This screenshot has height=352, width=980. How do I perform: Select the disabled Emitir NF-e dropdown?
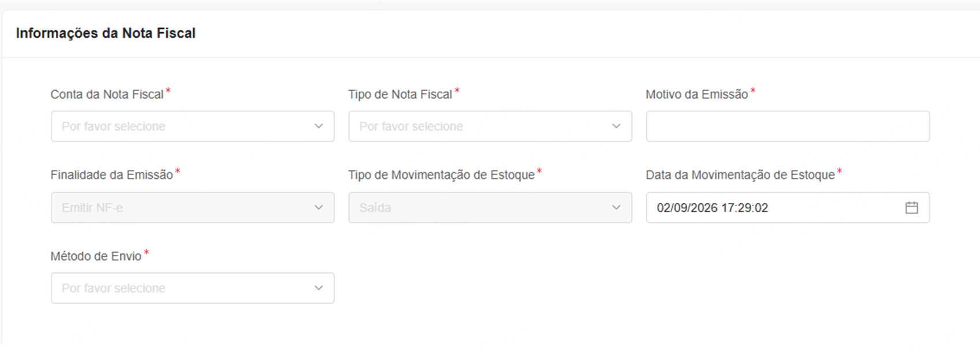[193, 208]
